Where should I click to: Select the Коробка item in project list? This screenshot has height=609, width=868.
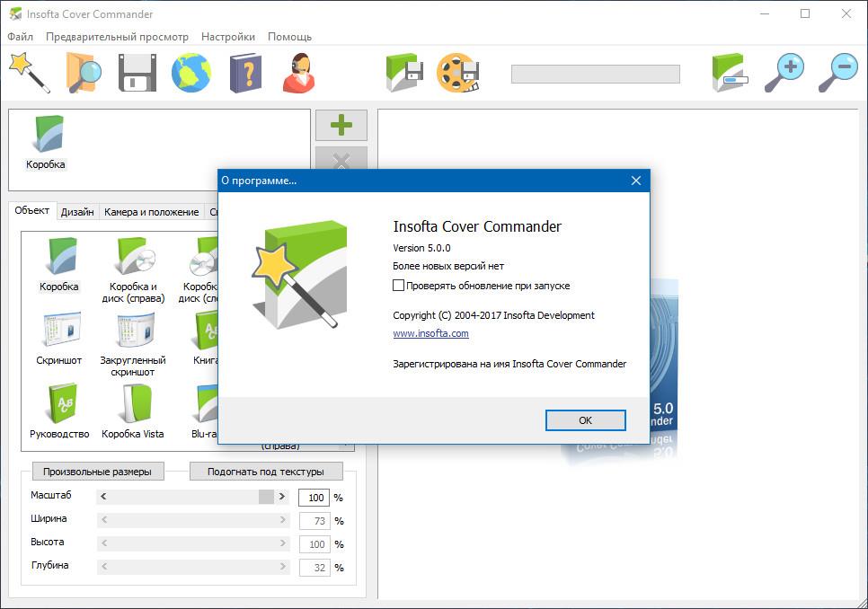click(x=46, y=142)
